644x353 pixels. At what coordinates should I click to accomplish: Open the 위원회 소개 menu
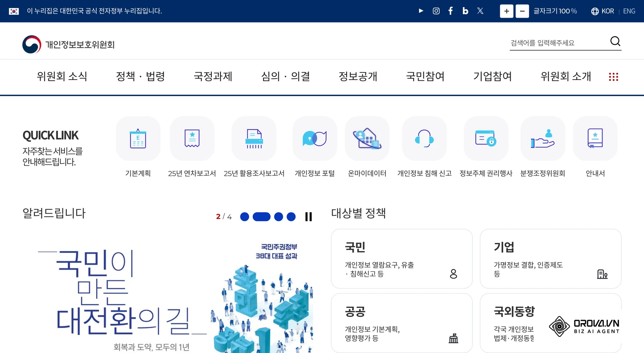pos(566,76)
